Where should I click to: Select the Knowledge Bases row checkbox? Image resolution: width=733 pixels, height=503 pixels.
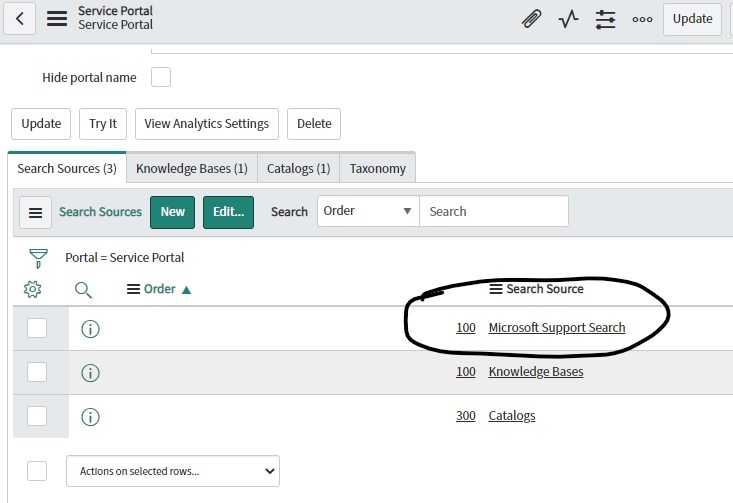pyautogui.click(x=37, y=372)
